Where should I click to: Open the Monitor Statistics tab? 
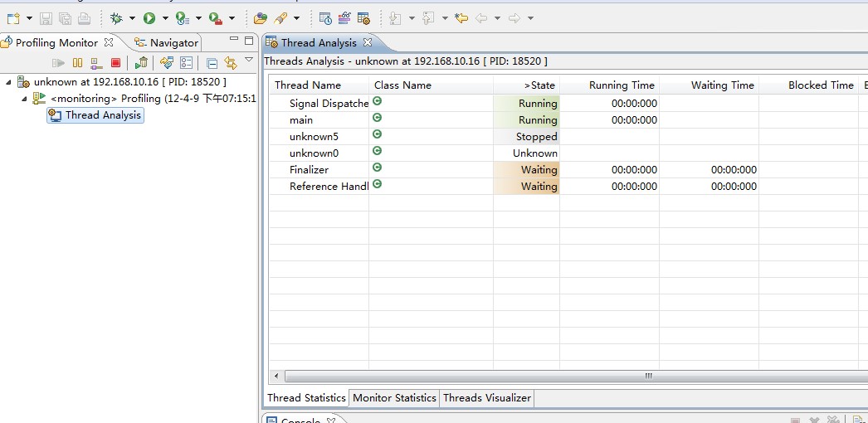coord(394,398)
